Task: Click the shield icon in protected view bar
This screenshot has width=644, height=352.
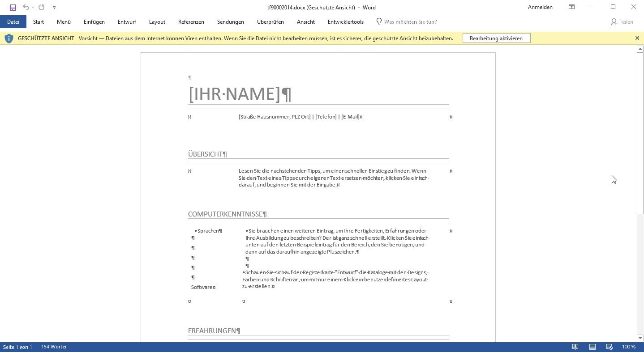Action: point(9,38)
